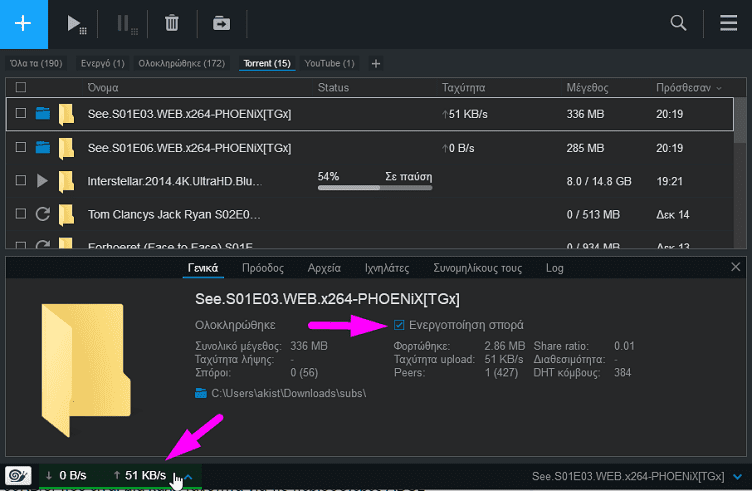Click the Share ratio 0.01 value
The width and height of the screenshot is (752, 491).
(x=624, y=346)
